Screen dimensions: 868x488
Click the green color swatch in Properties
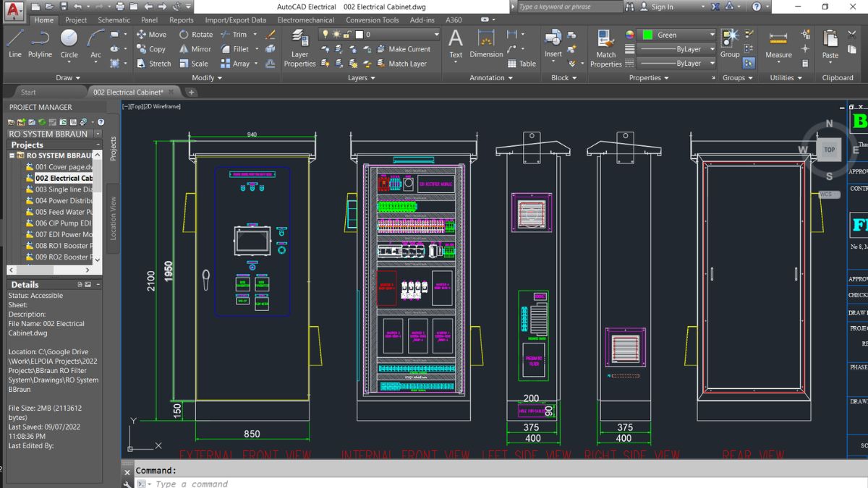tap(647, 35)
